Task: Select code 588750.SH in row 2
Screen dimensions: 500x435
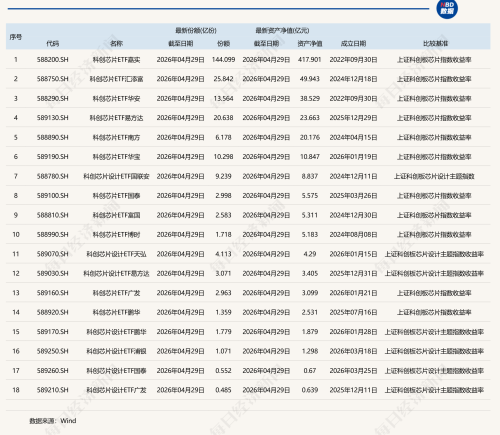Action: tap(53, 79)
